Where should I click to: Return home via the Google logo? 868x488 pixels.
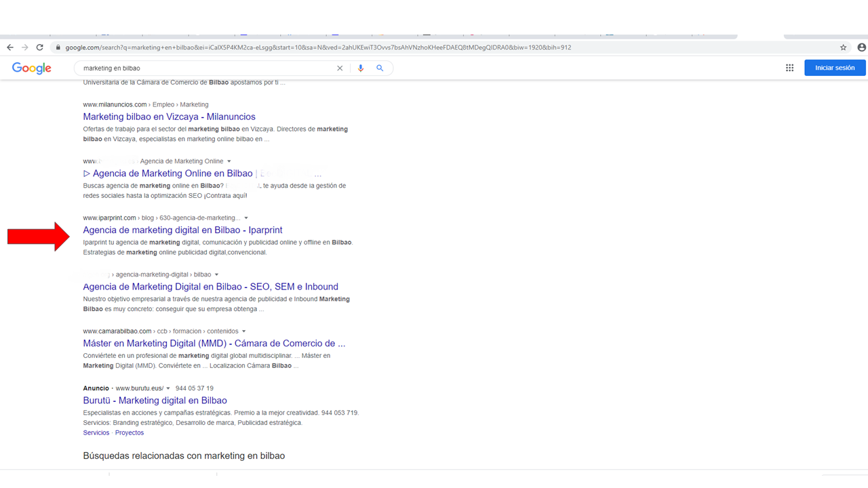[x=32, y=68]
